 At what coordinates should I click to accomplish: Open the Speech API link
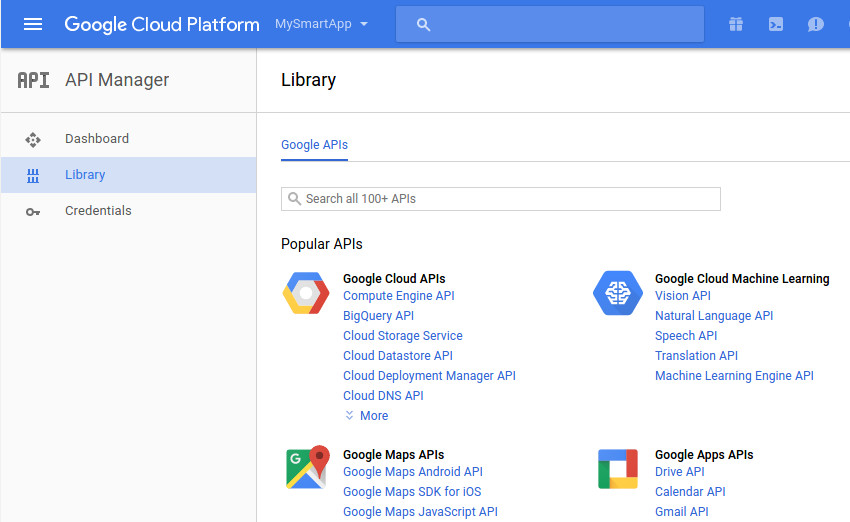[x=686, y=336]
